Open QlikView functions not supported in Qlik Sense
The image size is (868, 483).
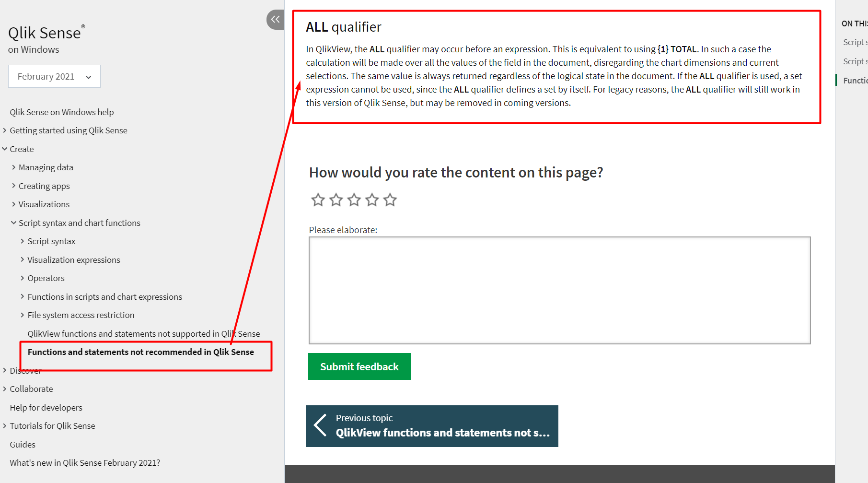point(144,333)
